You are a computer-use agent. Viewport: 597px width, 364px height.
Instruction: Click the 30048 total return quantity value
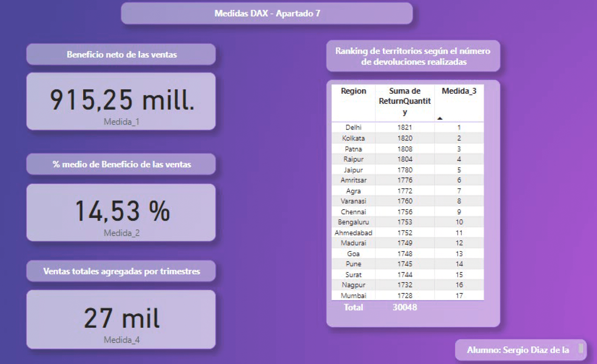click(405, 307)
